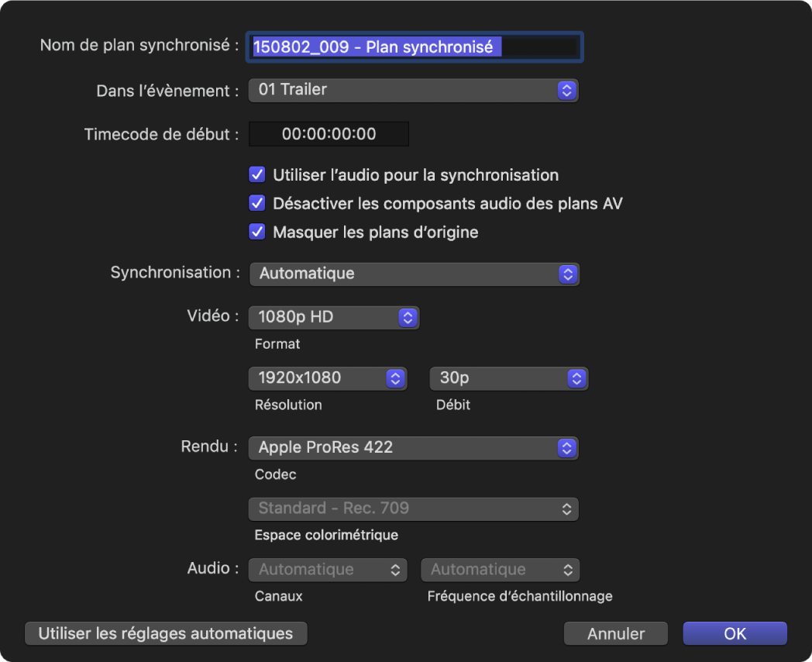Viewport: 812px width, 662px height.
Task: Click the chevron on the 30p Débit menu
Action: click(576, 378)
